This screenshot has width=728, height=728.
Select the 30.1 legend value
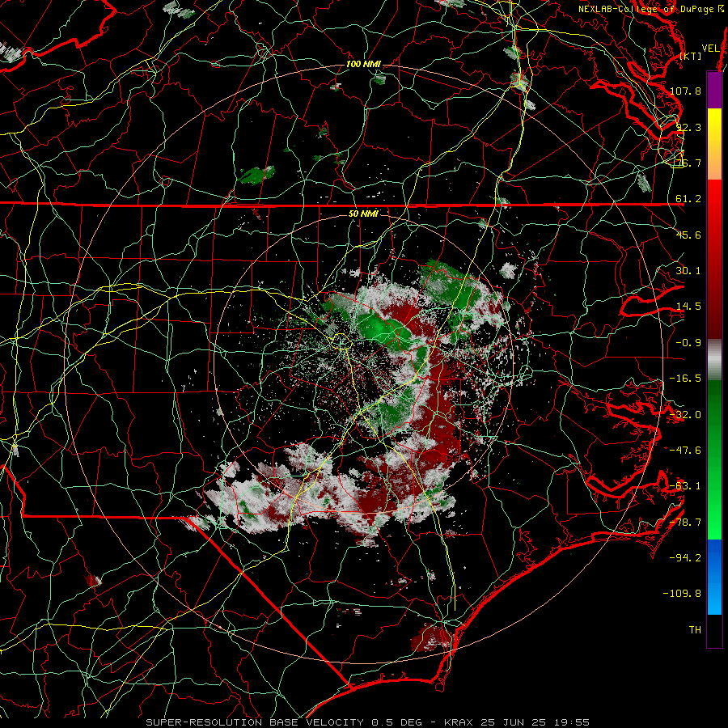point(688,271)
